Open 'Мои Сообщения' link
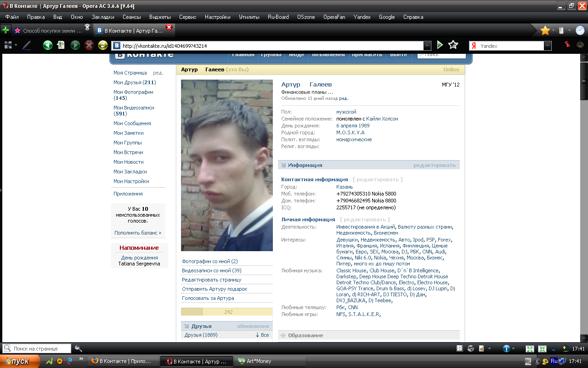This screenshot has width=588, height=368. [132, 123]
